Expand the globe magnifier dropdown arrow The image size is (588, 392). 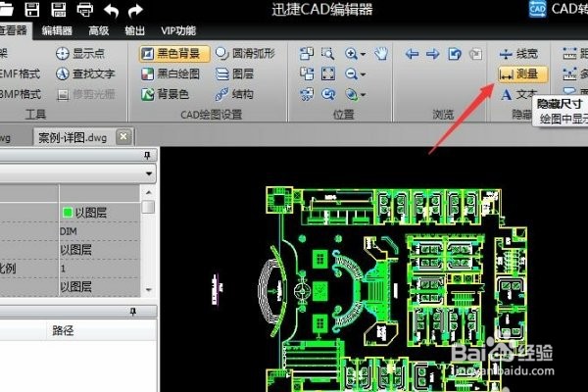(363, 95)
